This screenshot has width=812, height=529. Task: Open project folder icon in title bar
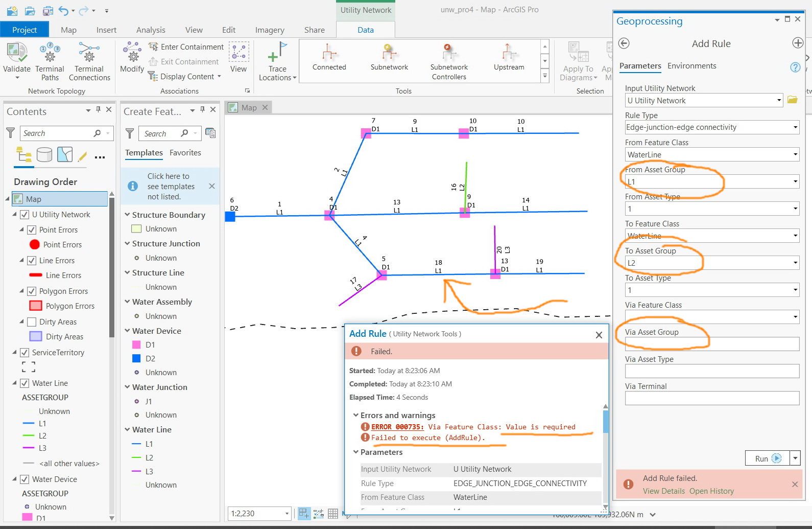point(30,10)
